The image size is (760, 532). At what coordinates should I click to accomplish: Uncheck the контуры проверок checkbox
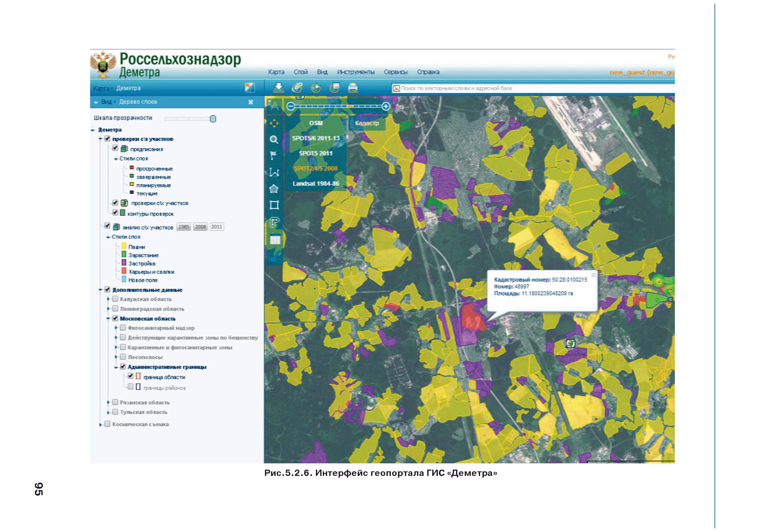[x=115, y=212]
